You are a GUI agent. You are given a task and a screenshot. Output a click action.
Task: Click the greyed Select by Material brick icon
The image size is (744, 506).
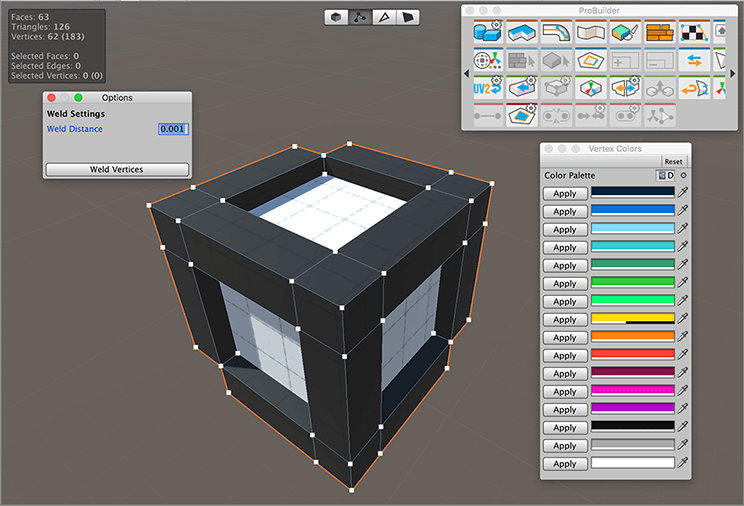[x=522, y=60]
